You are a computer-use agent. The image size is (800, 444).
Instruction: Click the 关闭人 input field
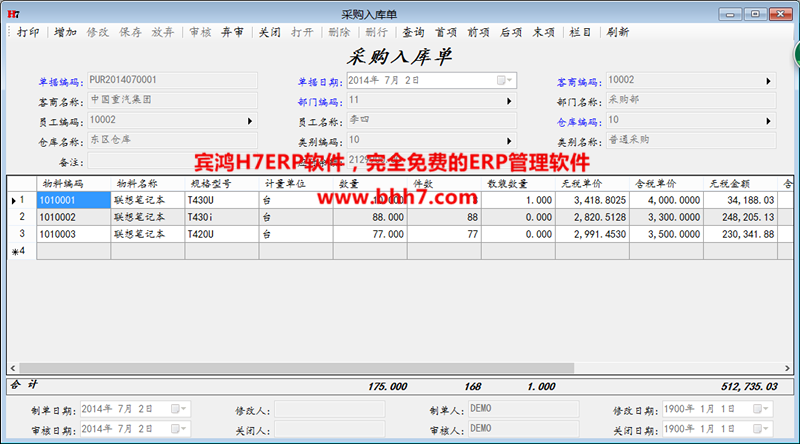[x=330, y=429]
